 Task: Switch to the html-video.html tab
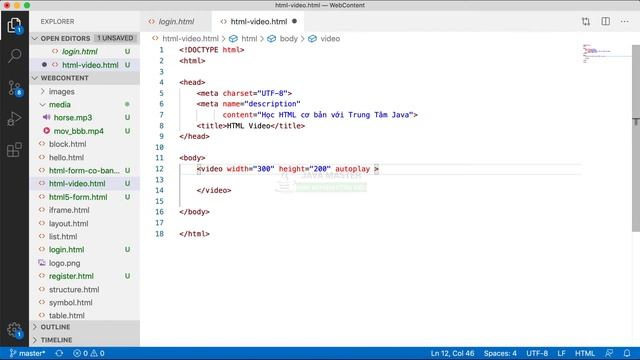point(258,22)
